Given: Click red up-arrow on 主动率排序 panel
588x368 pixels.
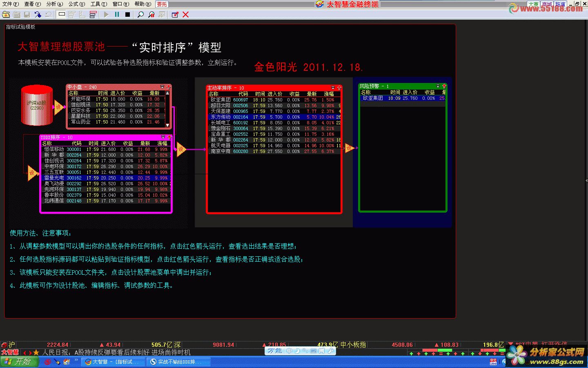Looking at the screenshot, I should tap(339, 88).
